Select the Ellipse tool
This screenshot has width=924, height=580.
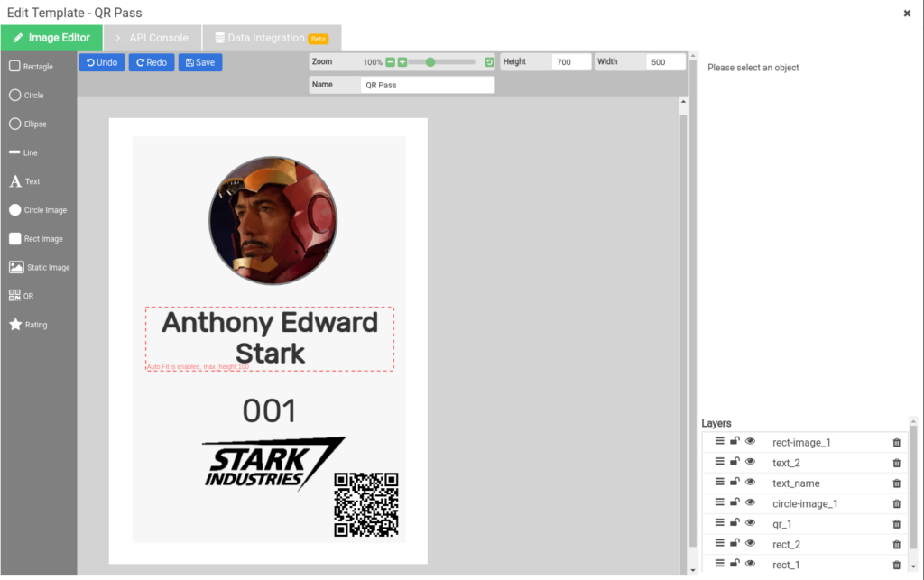(x=28, y=124)
